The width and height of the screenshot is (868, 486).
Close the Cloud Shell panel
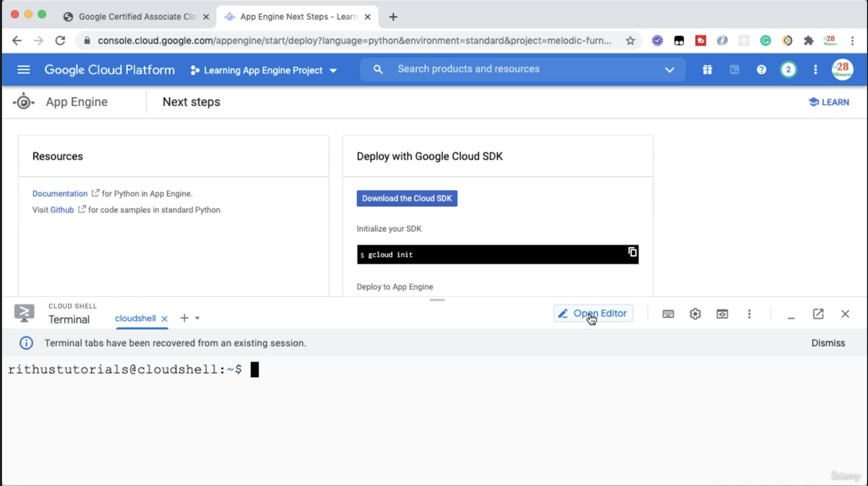(845, 314)
